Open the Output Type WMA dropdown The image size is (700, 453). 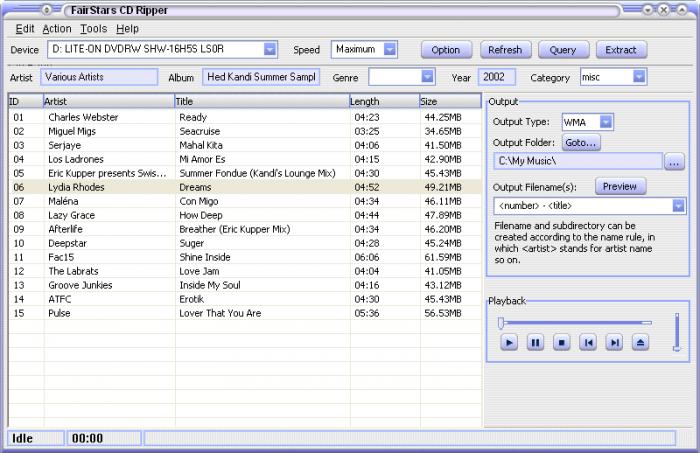tap(606, 122)
